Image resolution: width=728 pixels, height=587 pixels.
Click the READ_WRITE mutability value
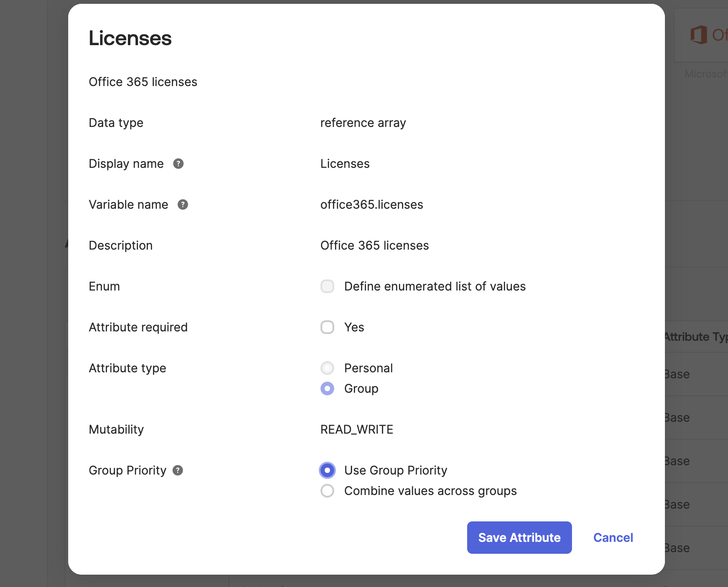(x=357, y=429)
